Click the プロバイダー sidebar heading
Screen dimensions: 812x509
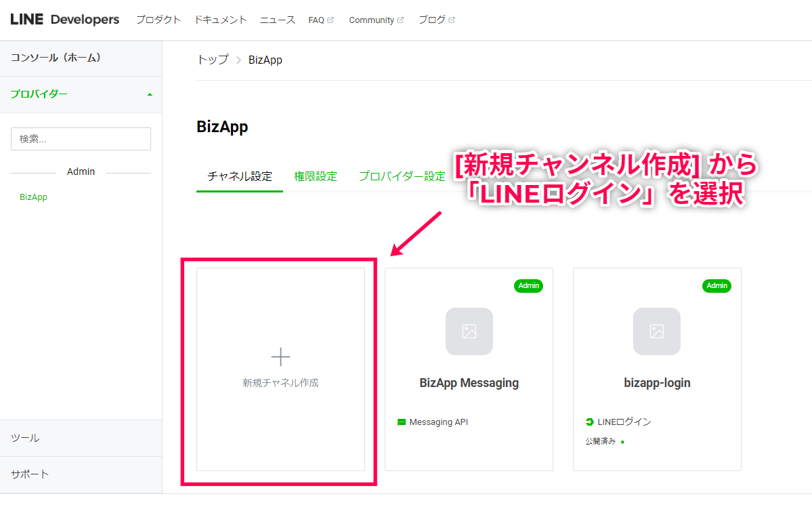[39, 94]
